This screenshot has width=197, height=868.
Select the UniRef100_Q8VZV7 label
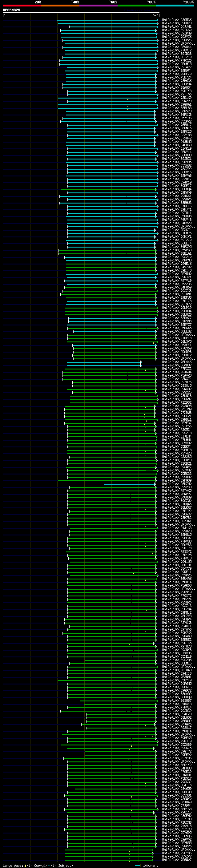pyautogui.click(x=177, y=856)
